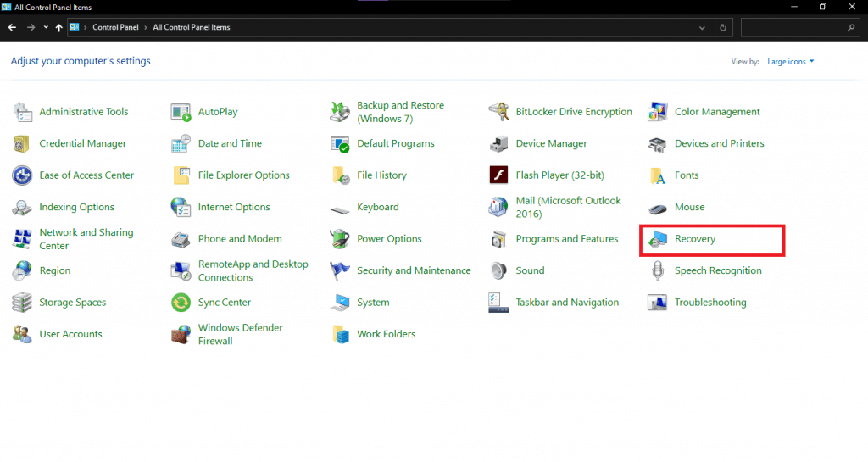Open Credential Manager safe icon
Screen dimensions: 868x462
(22, 143)
